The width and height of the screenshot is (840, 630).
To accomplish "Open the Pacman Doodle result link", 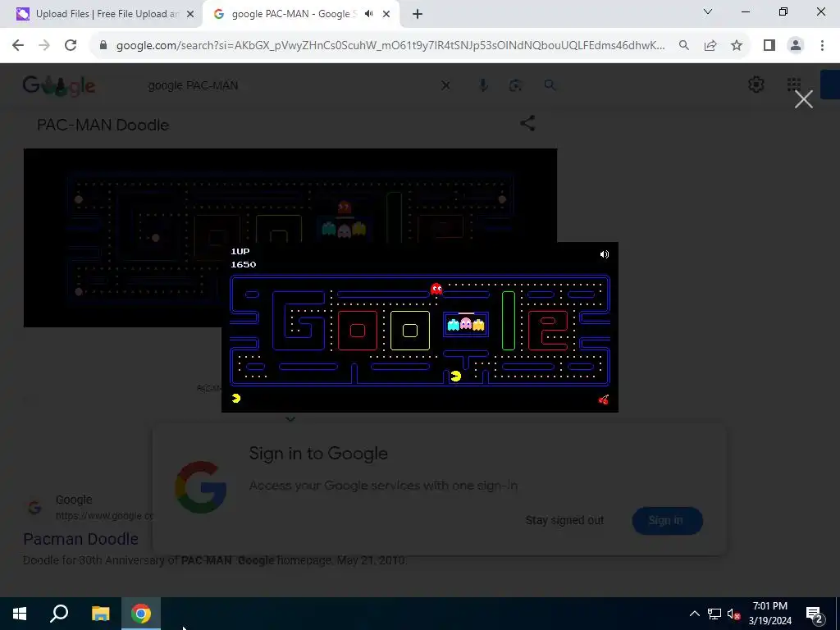I will click(80, 539).
